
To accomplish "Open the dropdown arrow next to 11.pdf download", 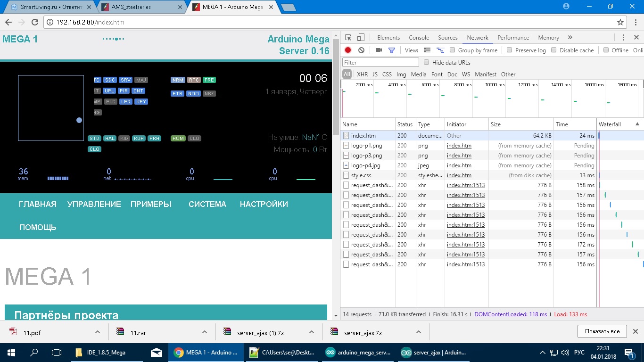I will 98,332.
